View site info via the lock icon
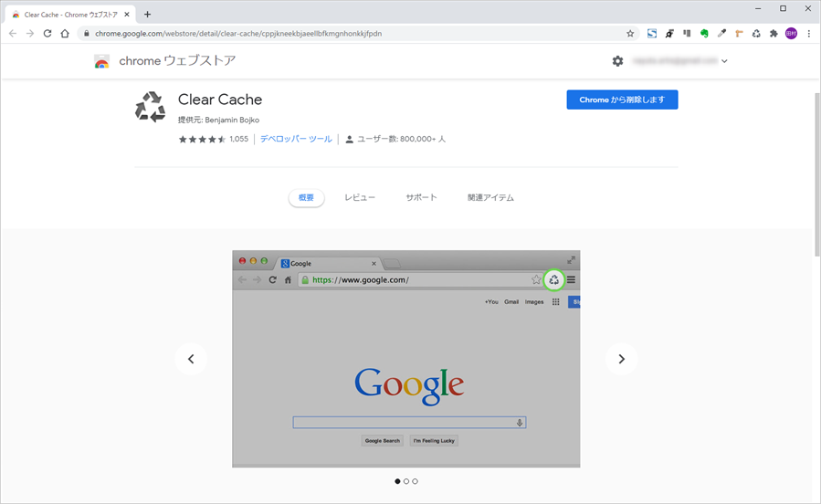This screenshot has height=504, width=821. click(87, 34)
